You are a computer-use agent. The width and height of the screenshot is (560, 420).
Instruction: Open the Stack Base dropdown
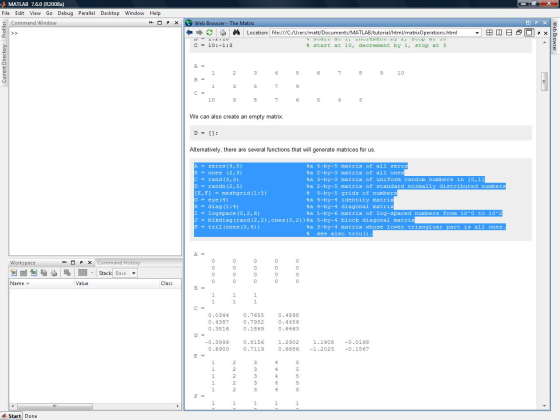click(125, 273)
